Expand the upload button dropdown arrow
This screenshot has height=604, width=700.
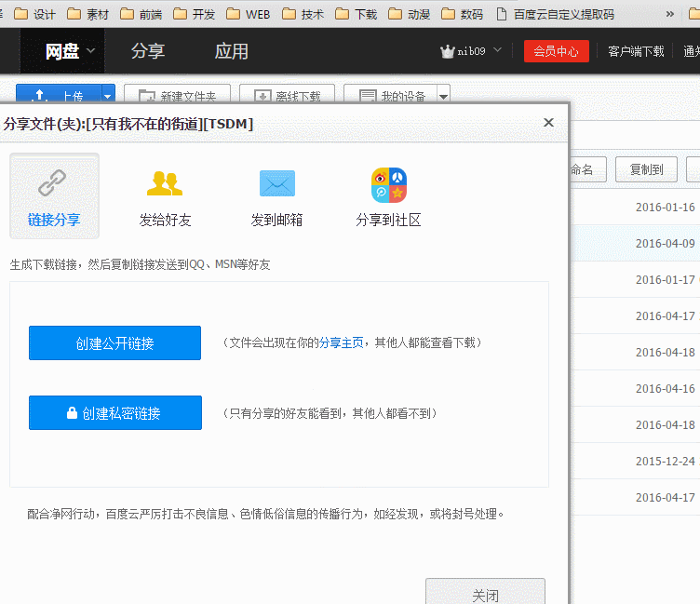tap(108, 95)
